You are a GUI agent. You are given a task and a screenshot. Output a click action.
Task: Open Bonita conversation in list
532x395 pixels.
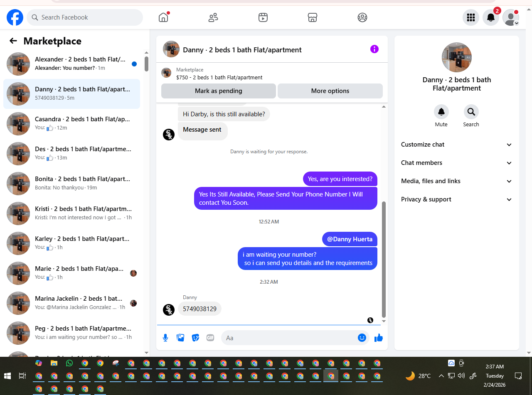pos(71,184)
